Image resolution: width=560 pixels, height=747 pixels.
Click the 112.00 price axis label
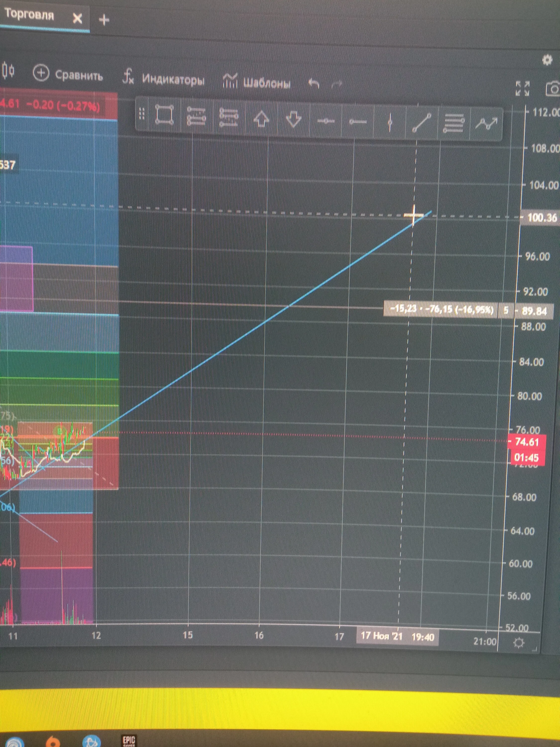pyautogui.click(x=546, y=112)
